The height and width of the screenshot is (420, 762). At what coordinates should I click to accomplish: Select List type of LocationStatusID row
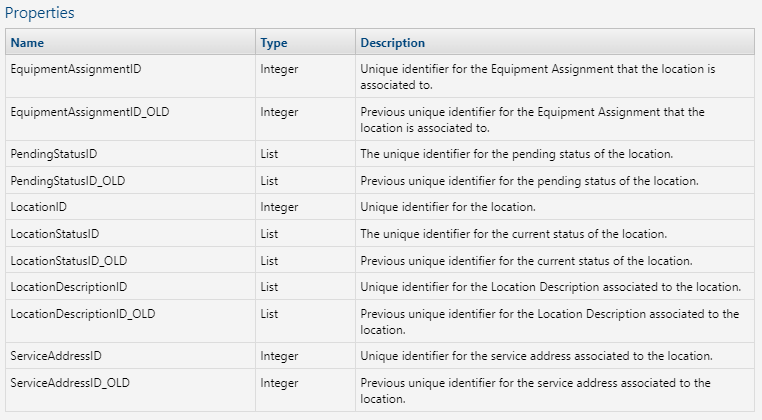269,234
